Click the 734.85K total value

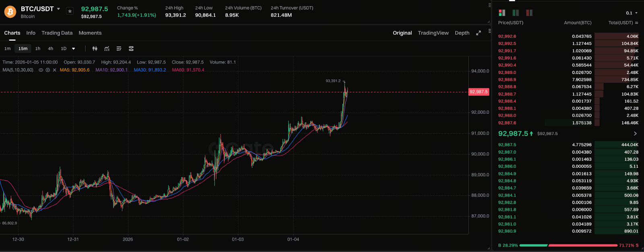pos(630,80)
